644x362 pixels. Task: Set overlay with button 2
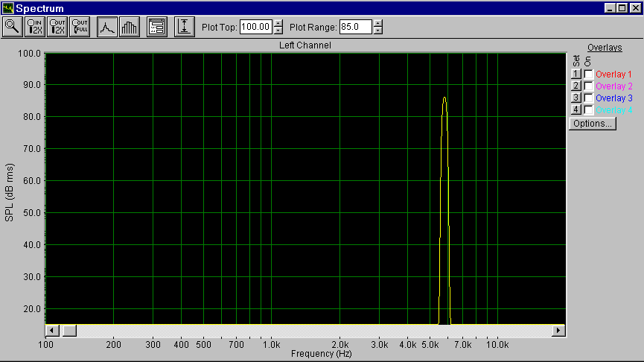click(x=576, y=86)
